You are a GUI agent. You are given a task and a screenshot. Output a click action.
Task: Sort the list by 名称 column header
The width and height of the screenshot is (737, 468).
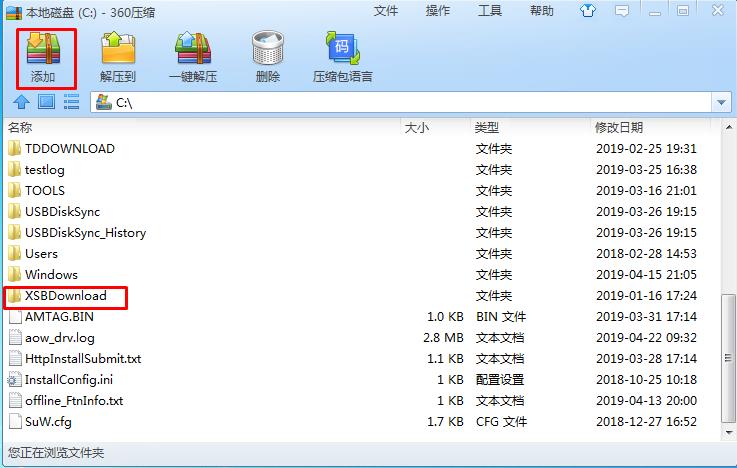coord(20,128)
